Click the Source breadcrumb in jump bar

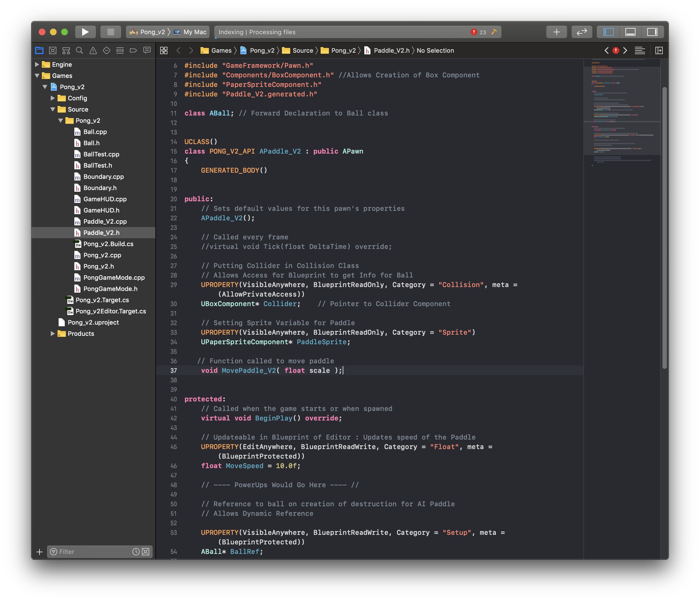pos(302,51)
